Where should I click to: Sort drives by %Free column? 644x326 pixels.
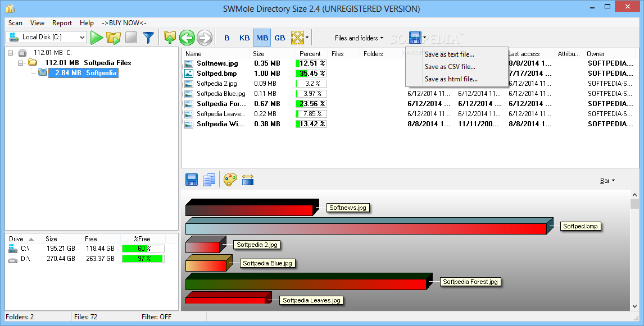click(142, 239)
